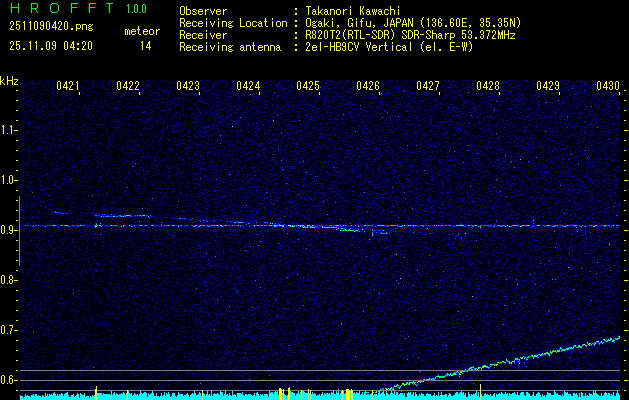
Task: Click the date stamp 25.11.09 04:20
Action: [x=50, y=46]
